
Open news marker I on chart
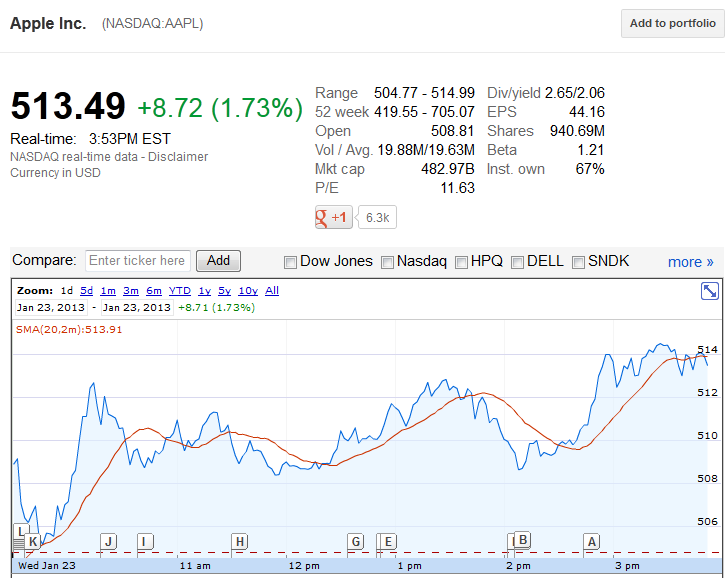pyautogui.click(x=145, y=541)
